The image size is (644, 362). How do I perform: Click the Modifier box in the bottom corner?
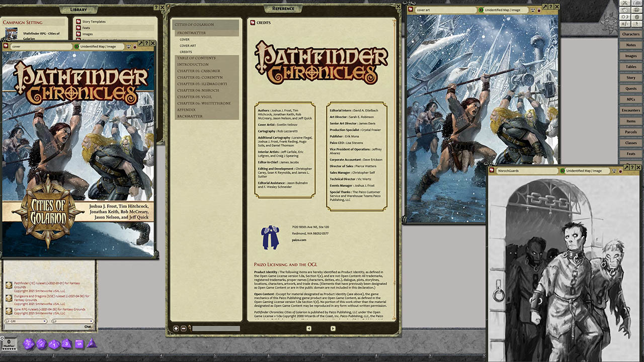[x=9, y=344]
